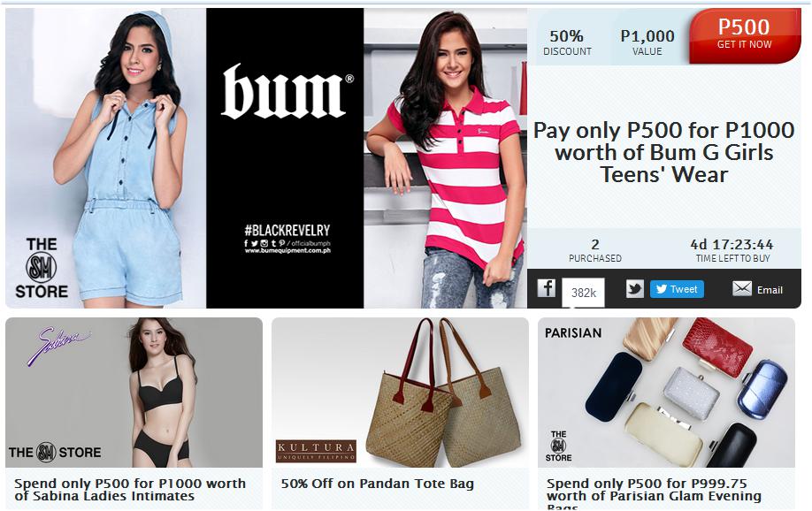Screen dimensions: 812x511
Task: Click the pink striped polo model photo
Action: (445, 158)
